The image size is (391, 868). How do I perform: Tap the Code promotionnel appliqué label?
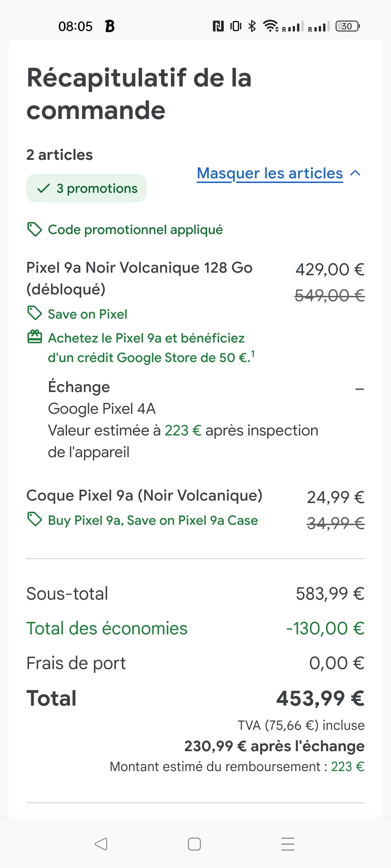tap(135, 230)
